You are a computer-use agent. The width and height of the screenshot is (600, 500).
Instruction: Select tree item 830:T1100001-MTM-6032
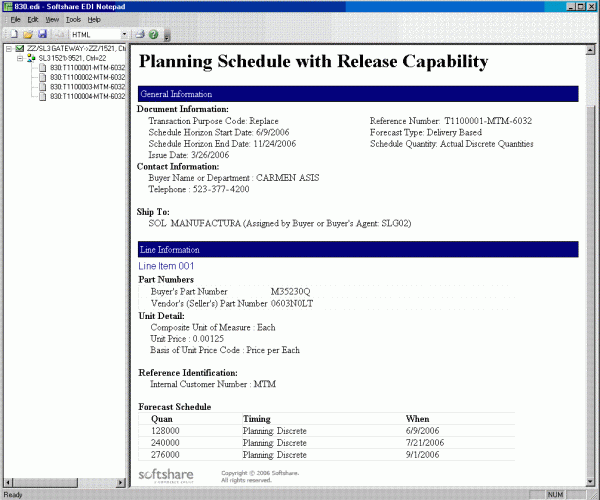tap(88, 68)
